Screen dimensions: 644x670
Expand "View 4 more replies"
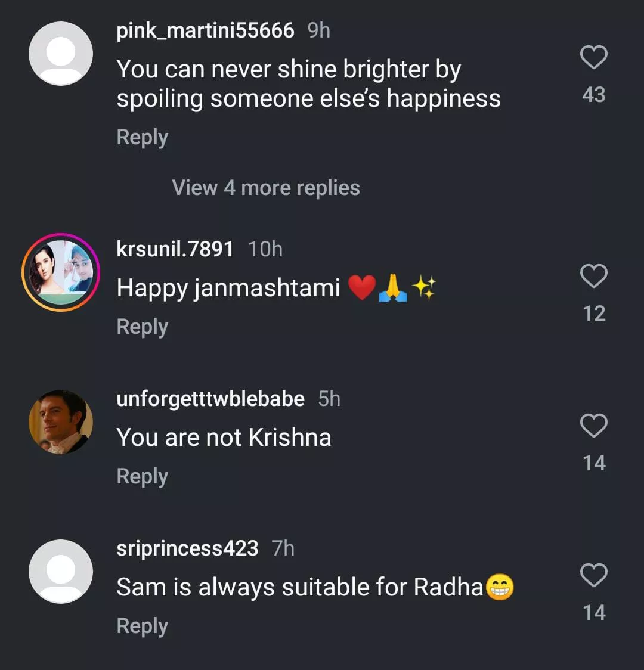tap(265, 188)
